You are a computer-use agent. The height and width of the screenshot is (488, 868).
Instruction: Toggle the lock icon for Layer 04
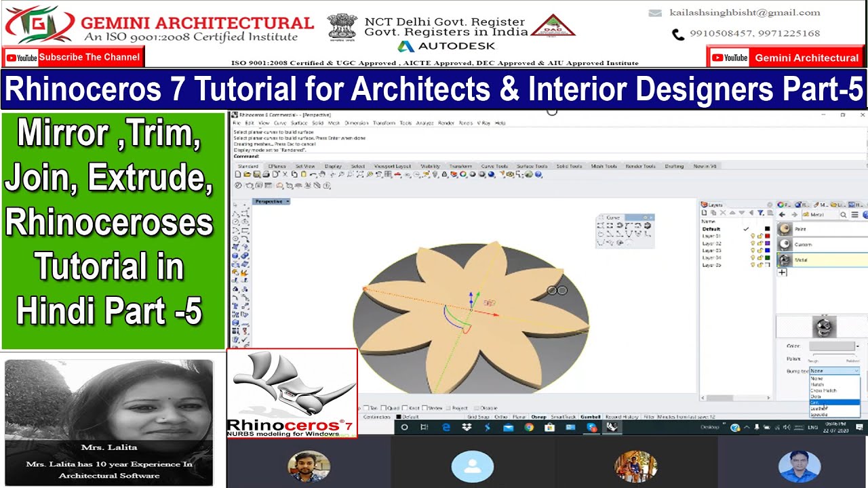point(760,258)
